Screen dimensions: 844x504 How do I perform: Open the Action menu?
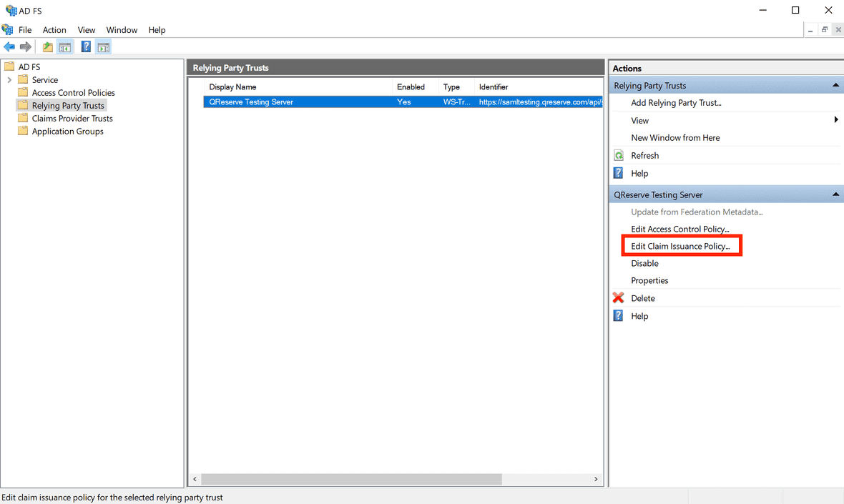point(54,30)
